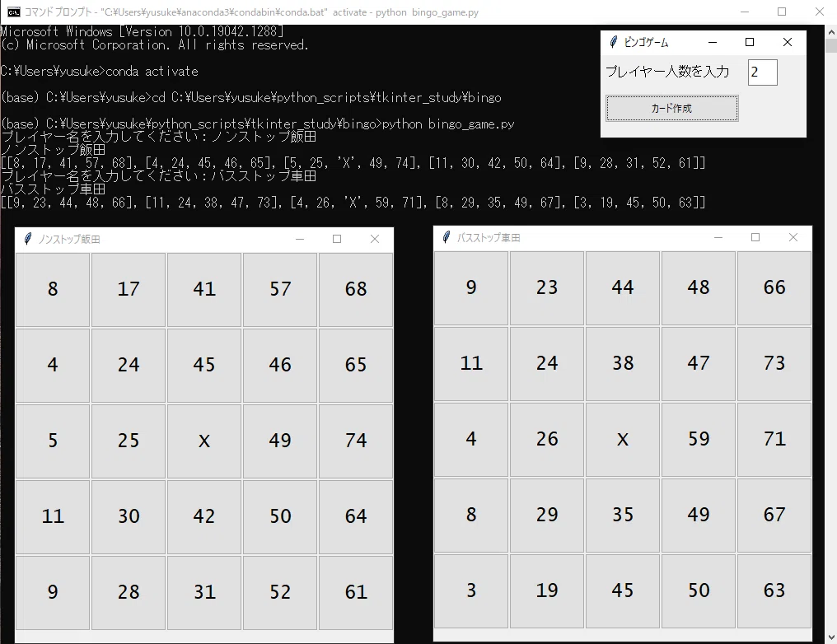Mark 44 on バスストップ車田 card

(x=623, y=287)
